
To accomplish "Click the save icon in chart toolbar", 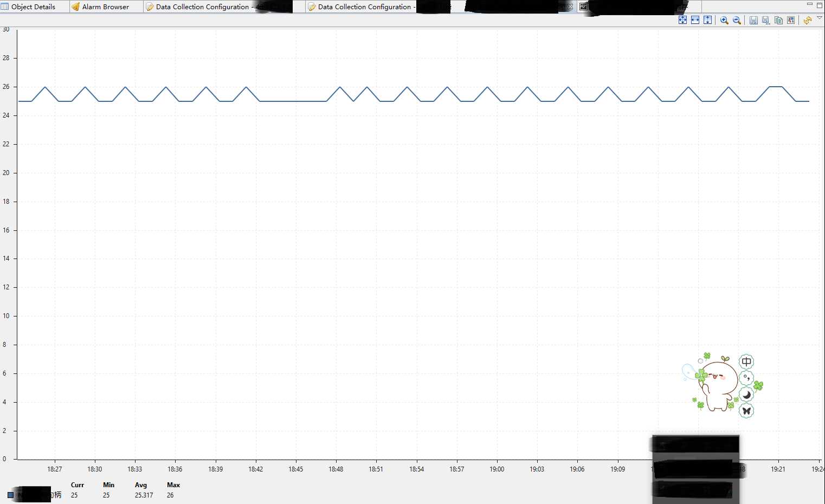I will point(753,20).
